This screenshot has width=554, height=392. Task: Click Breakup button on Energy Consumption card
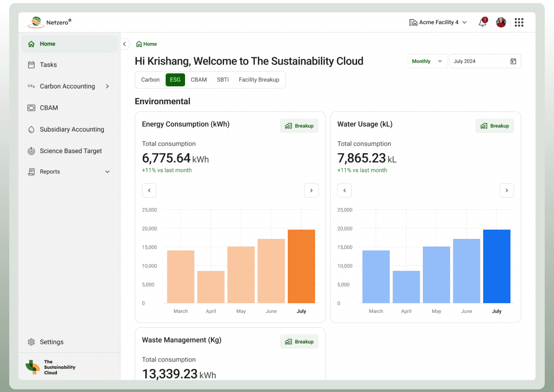pyautogui.click(x=299, y=126)
